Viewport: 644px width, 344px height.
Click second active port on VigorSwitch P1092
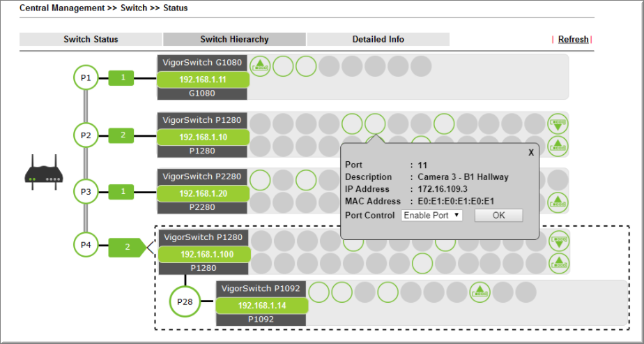342,292
